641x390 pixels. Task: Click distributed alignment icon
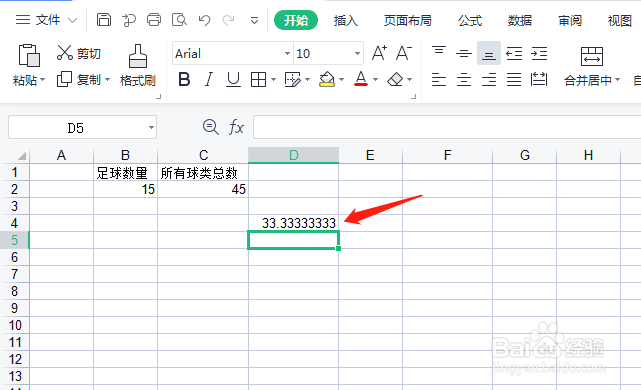[539, 79]
